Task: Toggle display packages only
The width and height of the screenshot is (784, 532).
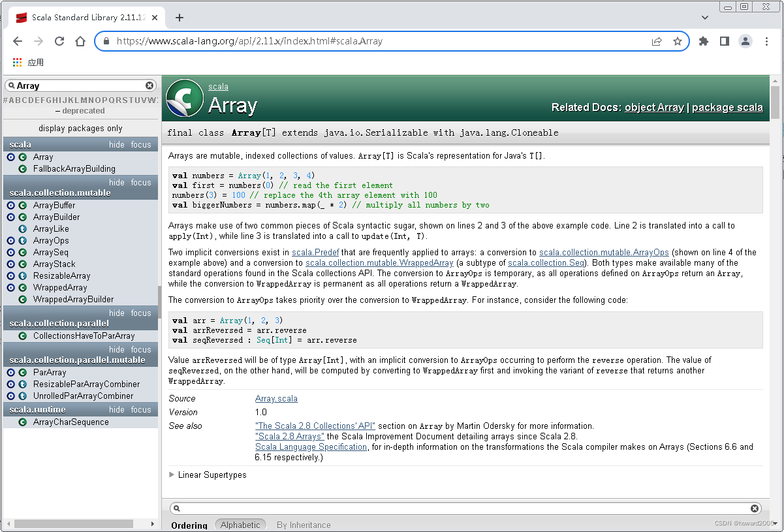Action: [80, 129]
